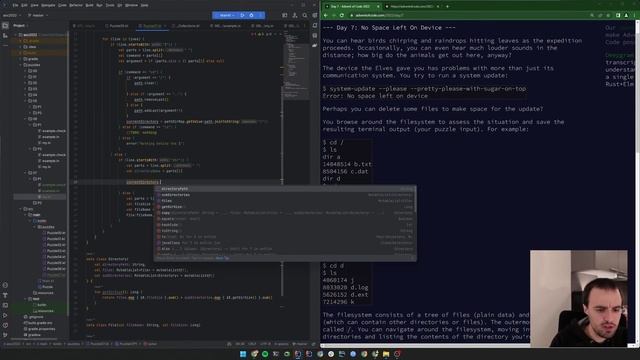Image resolution: width=640 pixels, height=360 pixels.
Task: Open the Project view options dropdown
Action: 20,26
